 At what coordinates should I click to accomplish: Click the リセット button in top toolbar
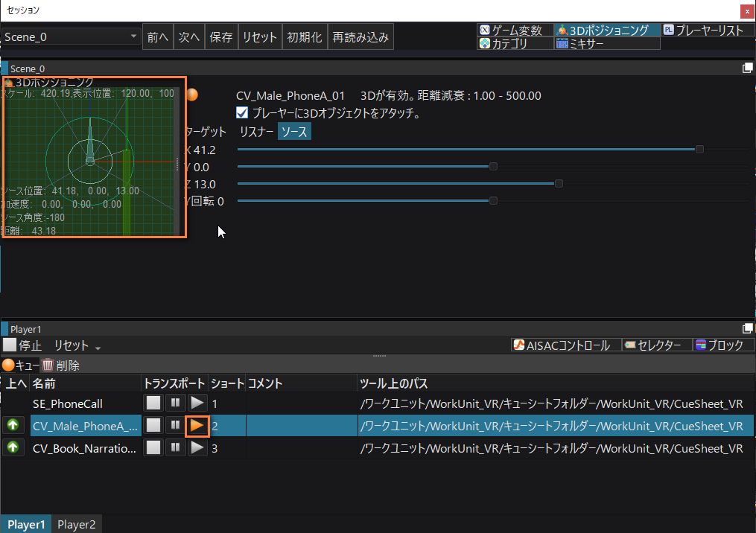pos(260,36)
